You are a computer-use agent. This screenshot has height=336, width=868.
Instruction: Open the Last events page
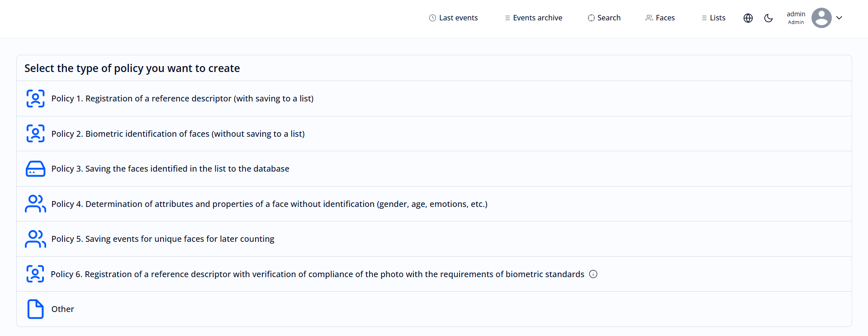coord(453,18)
